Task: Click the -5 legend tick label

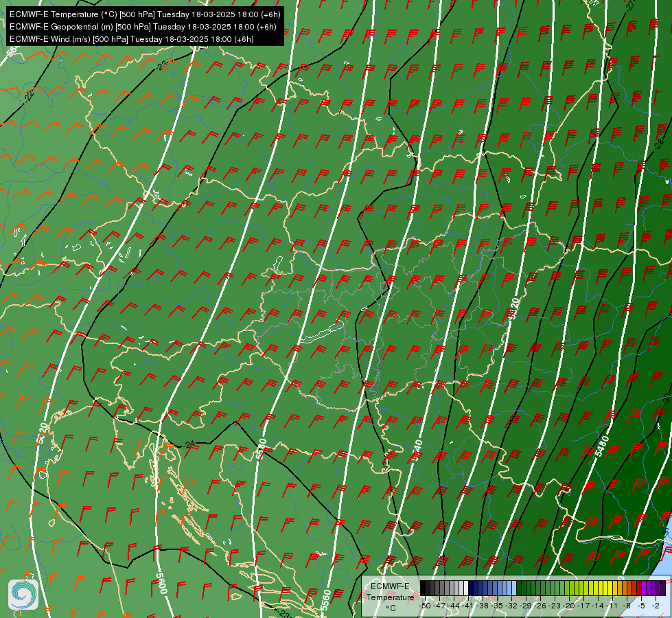Action: tap(640, 606)
